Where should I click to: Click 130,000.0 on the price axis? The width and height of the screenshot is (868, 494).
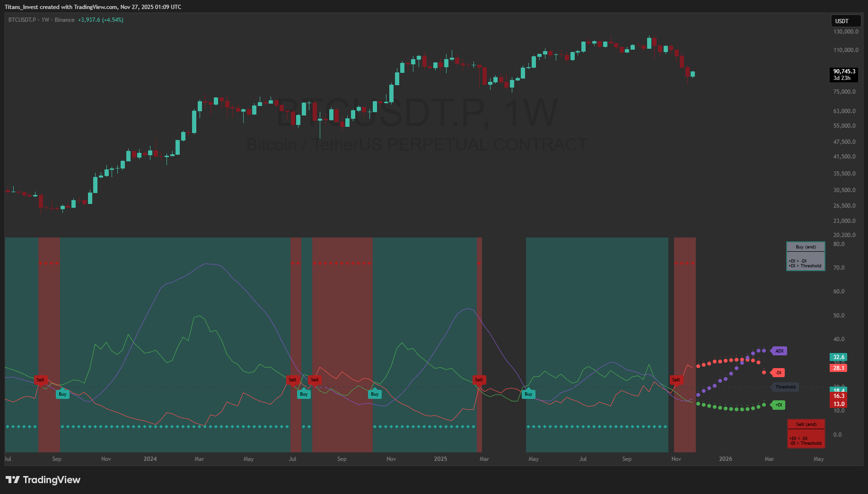(x=846, y=32)
